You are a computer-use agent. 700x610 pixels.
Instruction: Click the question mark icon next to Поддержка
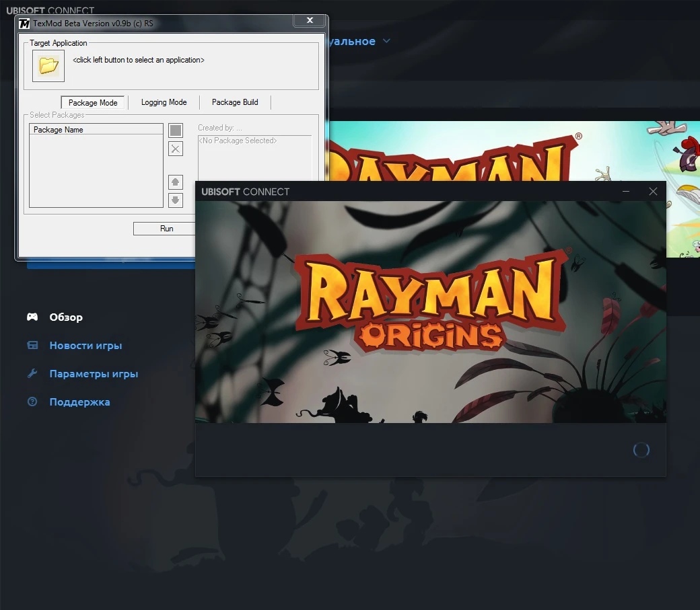32,402
